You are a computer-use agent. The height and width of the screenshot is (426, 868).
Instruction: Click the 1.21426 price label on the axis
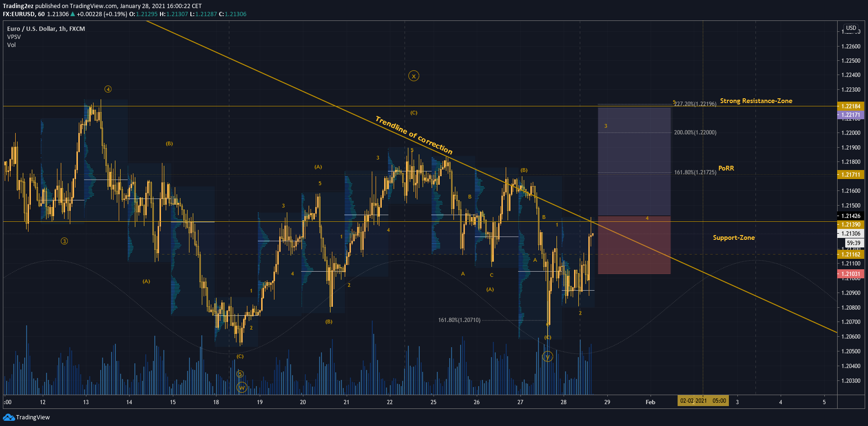click(850, 216)
